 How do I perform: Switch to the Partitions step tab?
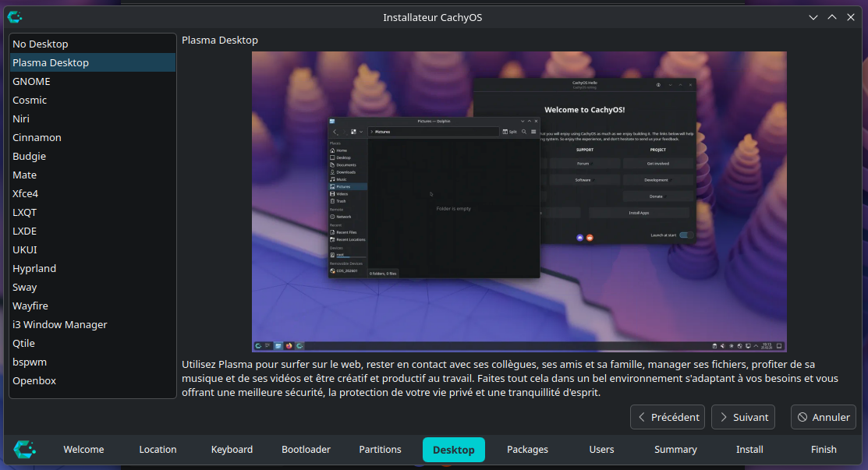click(x=380, y=449)
